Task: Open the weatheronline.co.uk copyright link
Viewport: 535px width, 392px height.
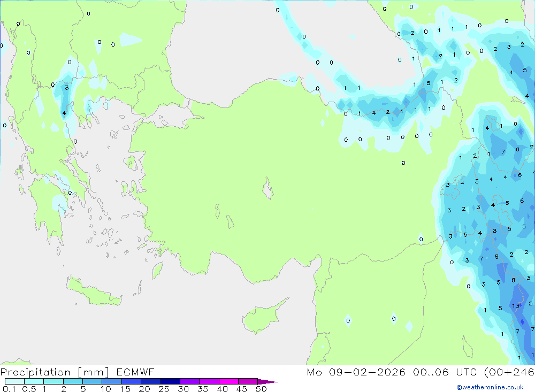Action: (490, 387)
